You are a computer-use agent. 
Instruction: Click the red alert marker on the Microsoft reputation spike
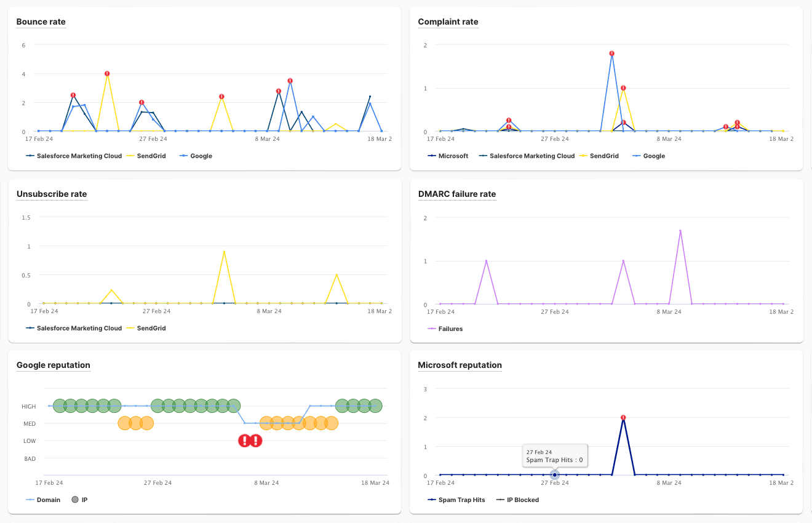coord(623,418)
